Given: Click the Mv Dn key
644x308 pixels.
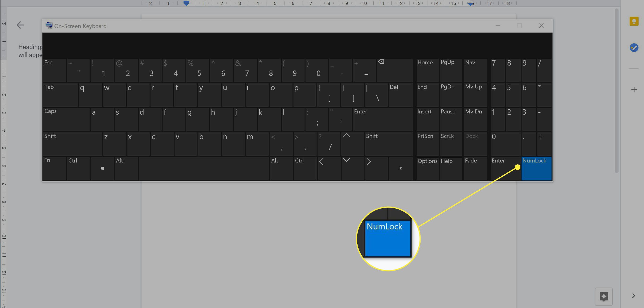Looking at the screenshot, I should (476, 120).
